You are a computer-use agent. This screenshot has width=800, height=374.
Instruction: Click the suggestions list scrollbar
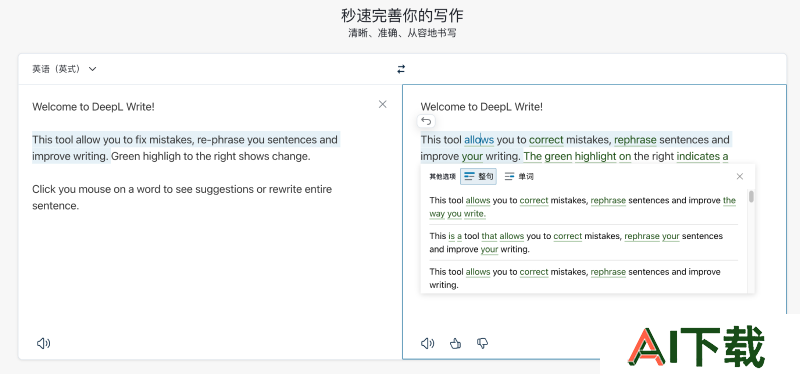pyautogui.click(x=751, y=196)
